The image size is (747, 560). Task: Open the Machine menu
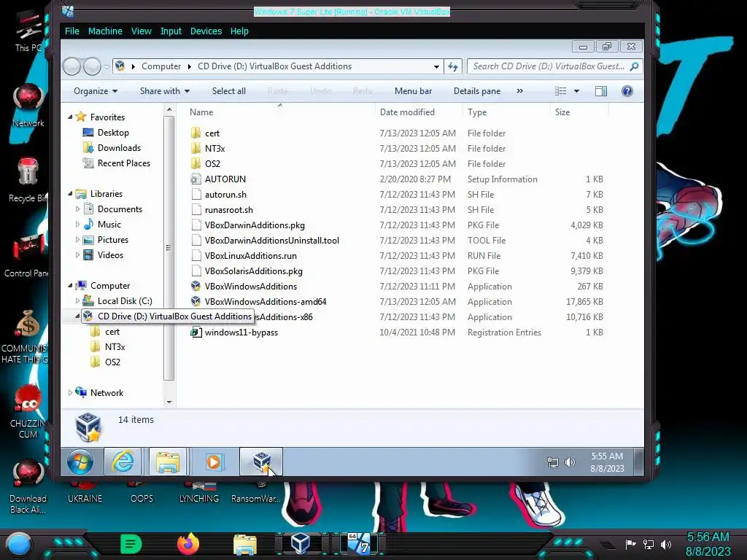click(x=105, y=31)
